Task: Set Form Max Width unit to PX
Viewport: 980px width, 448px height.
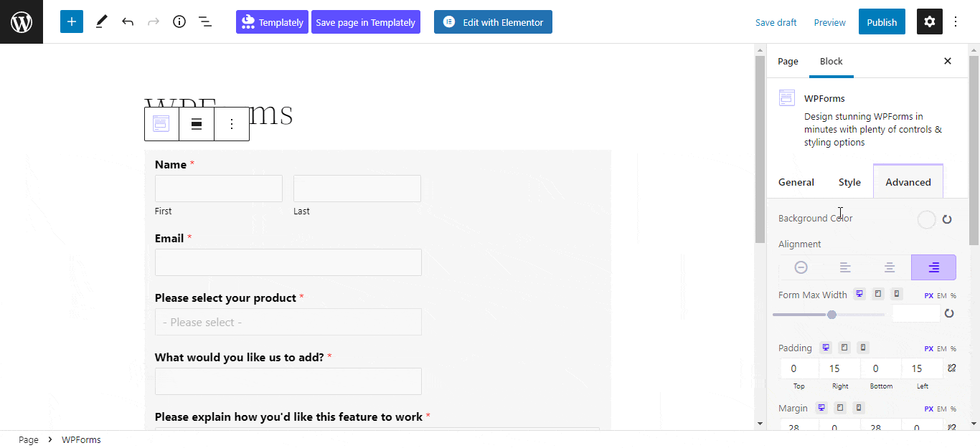Action: (929, 295)
